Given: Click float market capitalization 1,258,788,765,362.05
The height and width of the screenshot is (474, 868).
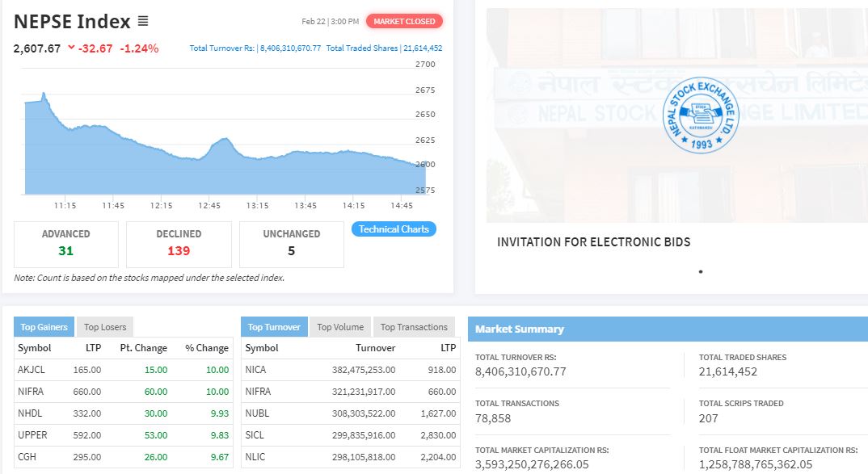Looking at the screenshot, I should [756, 464].
